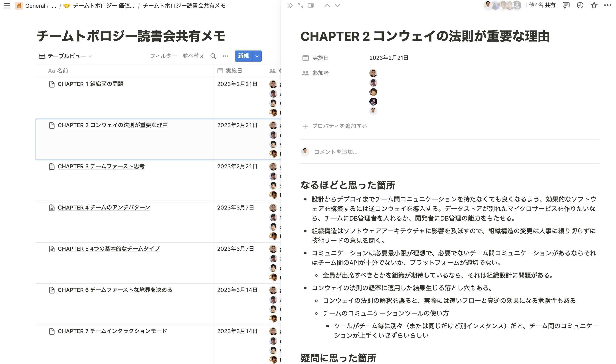Image resolution: width=616 pixels, height=364 pixels.
Task: Switch the page to side peek layout icon
Action: [311, 5]
